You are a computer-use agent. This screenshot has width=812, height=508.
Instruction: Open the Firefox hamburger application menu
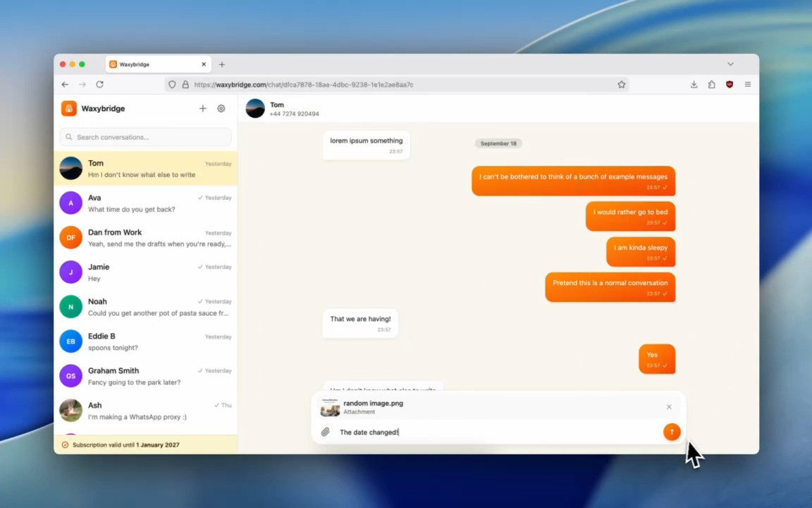point(748,85)
